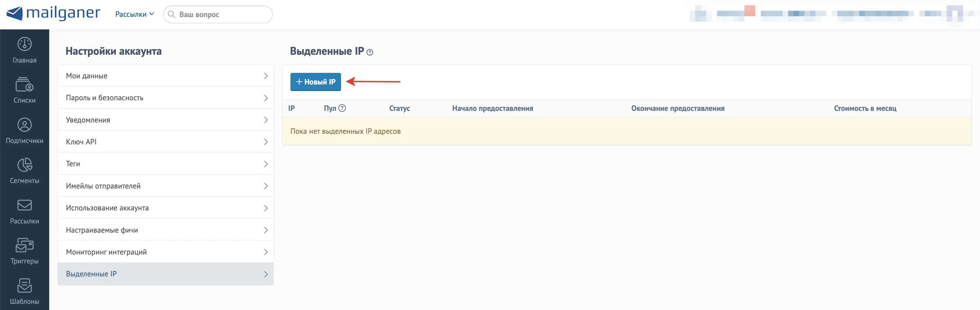Open the Списки sidebar icon

(24, 85)
